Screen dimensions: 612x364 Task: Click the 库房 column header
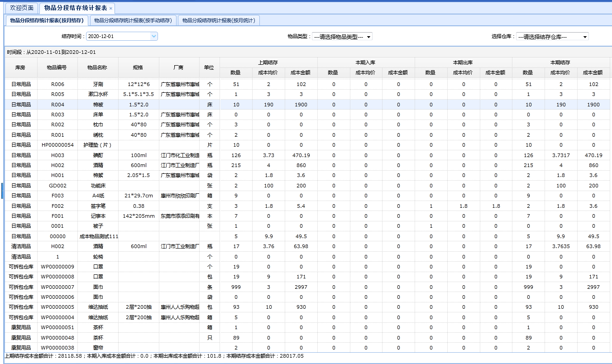(x=20, y=67)
